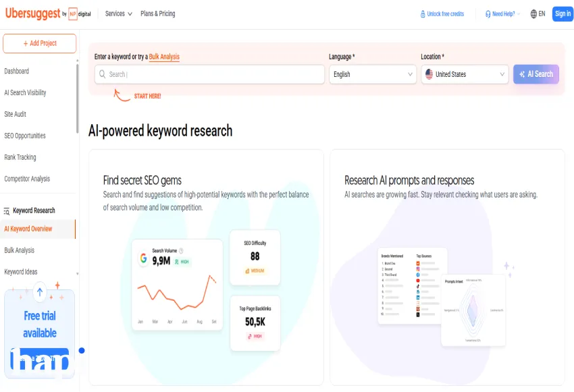Click the sparkle icon on AI Search button
This screenshot has width=574, height=392.
[522, 74]
